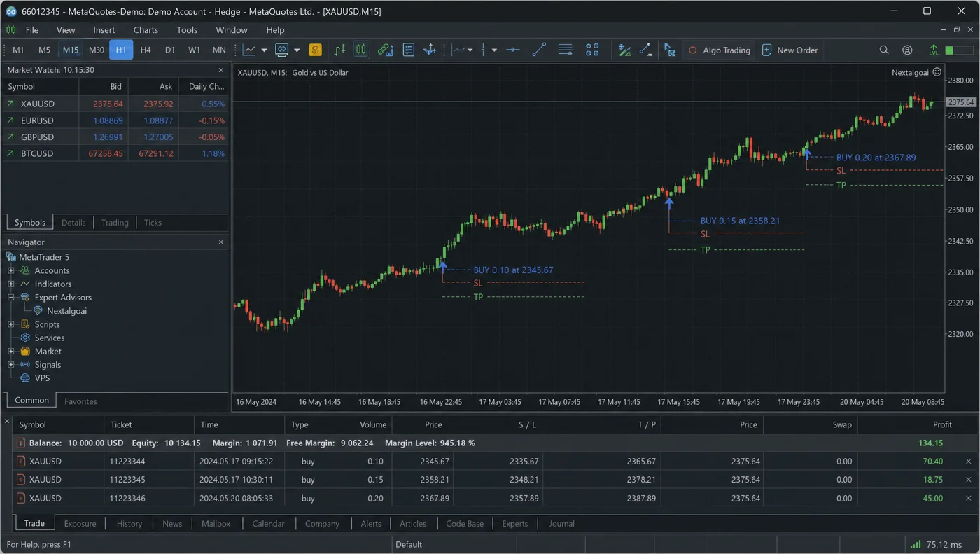This screenshot has height=554, width=980.
Task: Expand the line studies dropdown arrow
Action: (470, 50)
